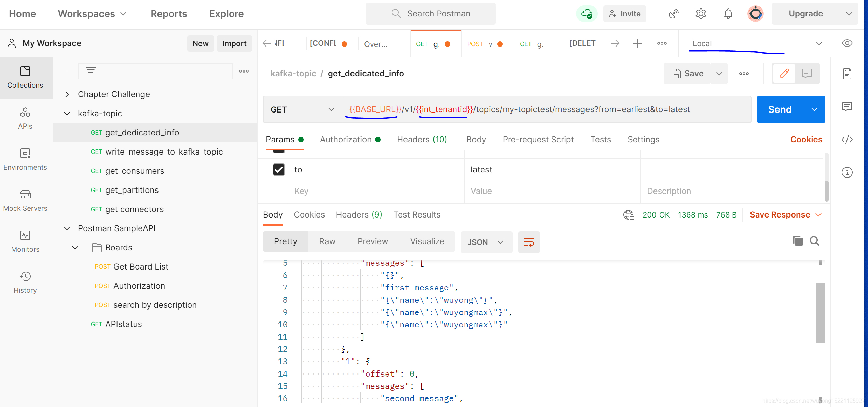This screenshot has width=868, height=407.
Task: Click the Save button
Action: [x=687, y=74]
